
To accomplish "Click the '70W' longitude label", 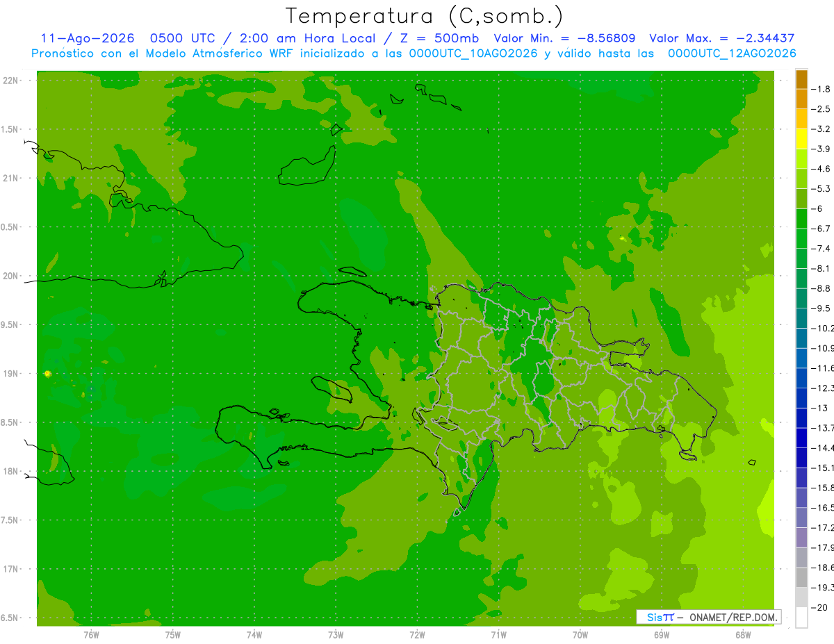I will click(580, 635).
